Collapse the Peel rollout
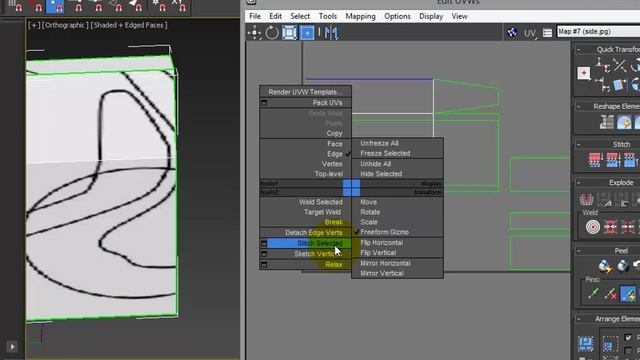Image resolution: width=640 pixels, height=360 pixels. 579,251
